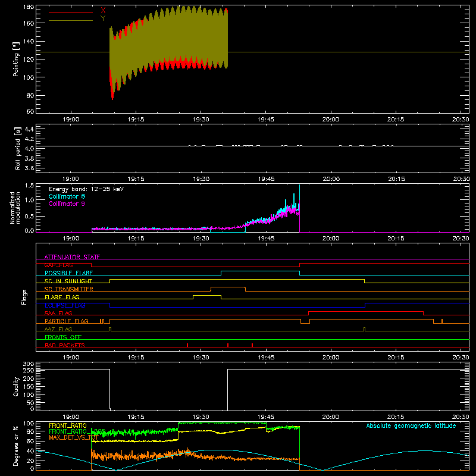Image resolution: width=476 pixels, height=476 pixels.
Task: Click the BAD_PACKETS marker near 19:36
Action: (x=228, y=345)
